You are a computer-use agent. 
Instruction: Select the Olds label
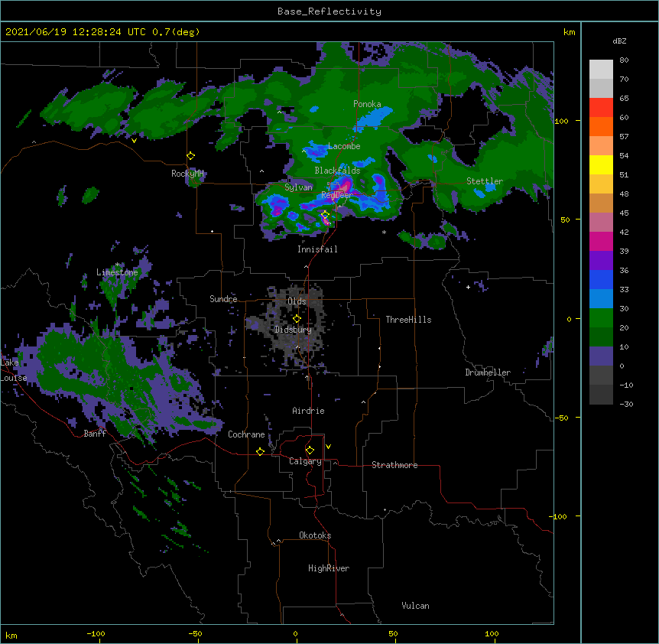(297, 301)
